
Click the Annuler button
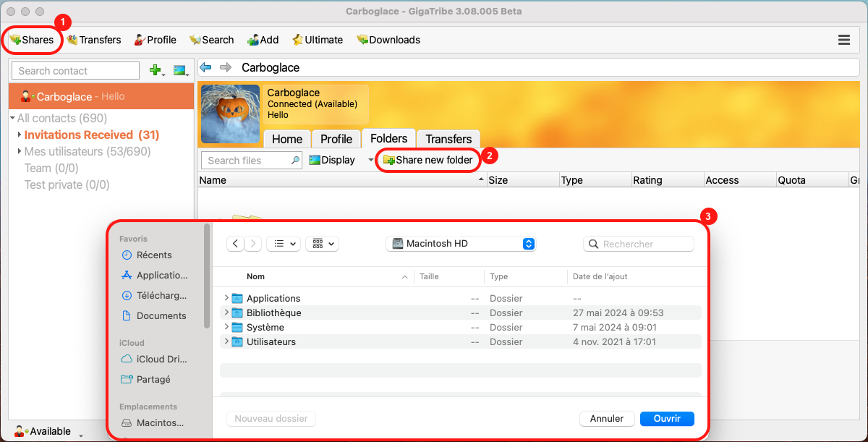coord(606,418)
